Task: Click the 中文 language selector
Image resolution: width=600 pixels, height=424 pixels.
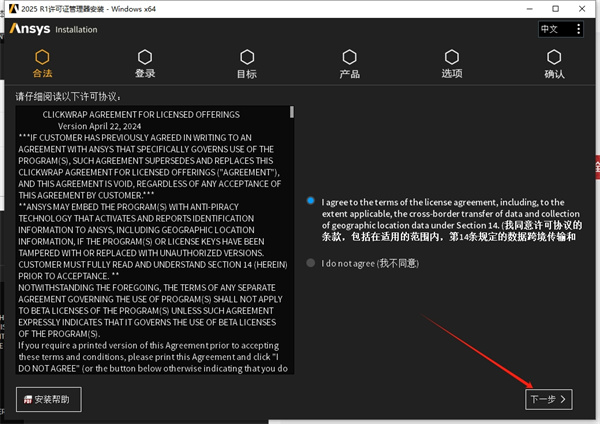Action: pos(561,29)
